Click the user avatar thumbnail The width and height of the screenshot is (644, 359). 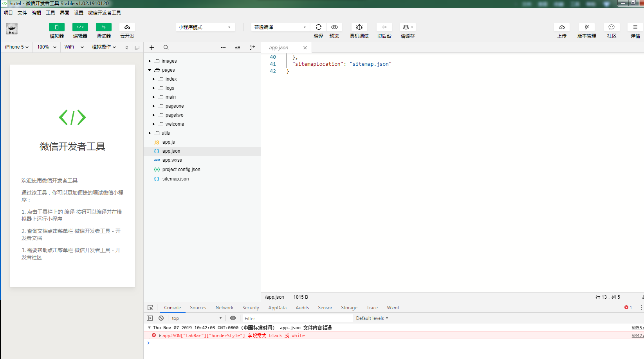[x=12, y=29]
